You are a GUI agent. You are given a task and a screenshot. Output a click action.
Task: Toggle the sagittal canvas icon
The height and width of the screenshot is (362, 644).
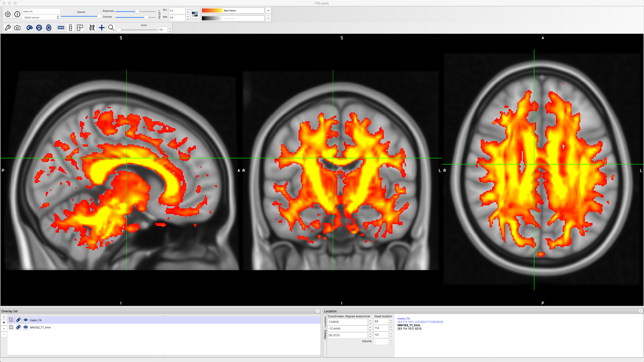(29, 28)
